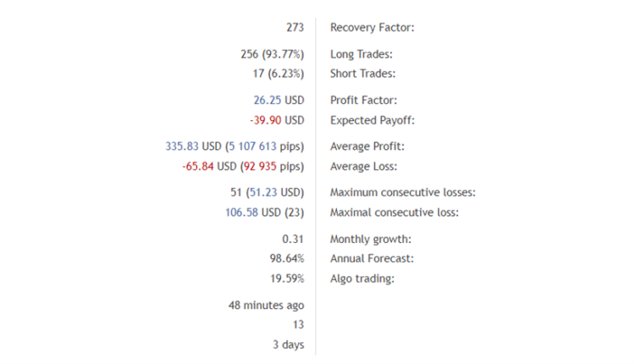Click the 273 trades value
635x364 pixels.
pyautogui.click(x=295, y=28)
